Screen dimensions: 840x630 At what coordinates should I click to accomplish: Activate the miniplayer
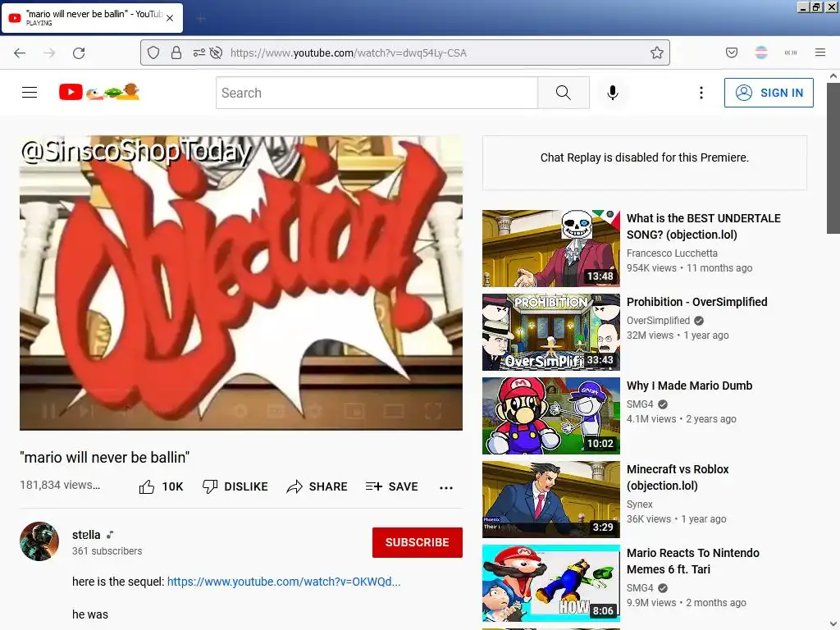point(354,412)
